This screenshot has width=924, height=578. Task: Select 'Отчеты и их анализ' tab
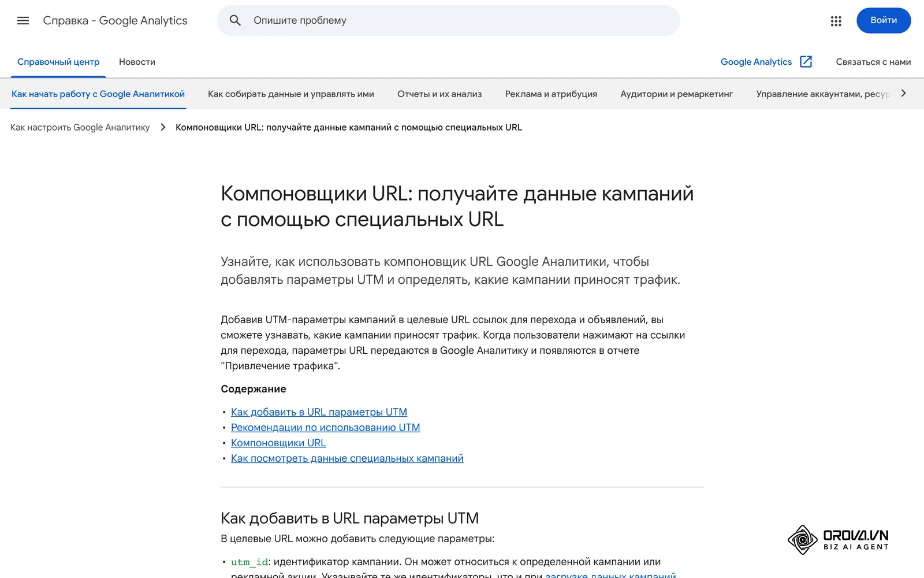(439, 94)
